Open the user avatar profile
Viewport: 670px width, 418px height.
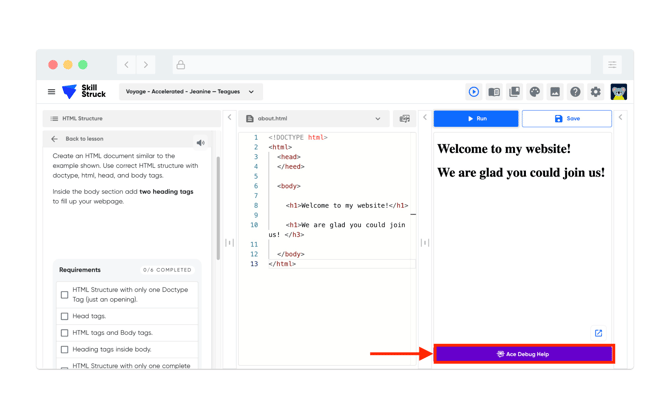pyautogui.click(x=619, y=92)
